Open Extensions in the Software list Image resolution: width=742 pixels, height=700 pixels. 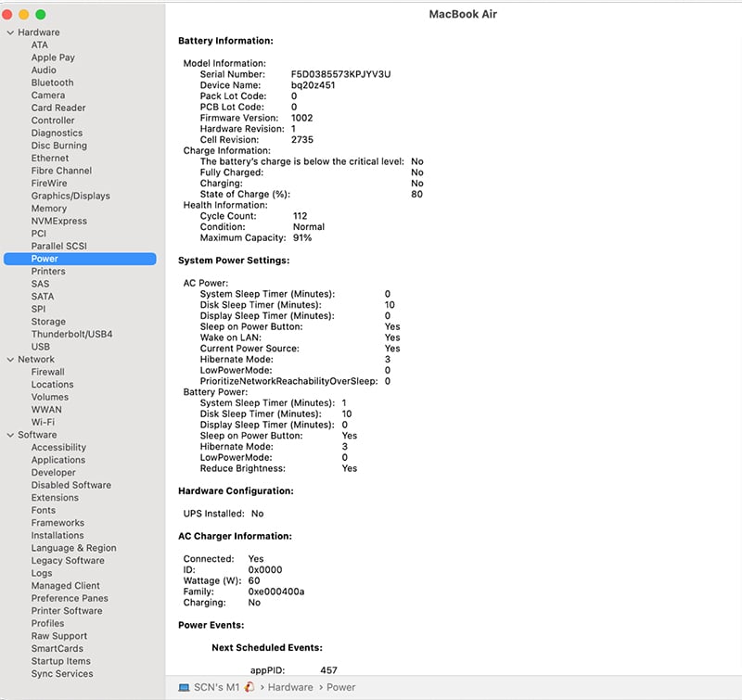(55, 498)
